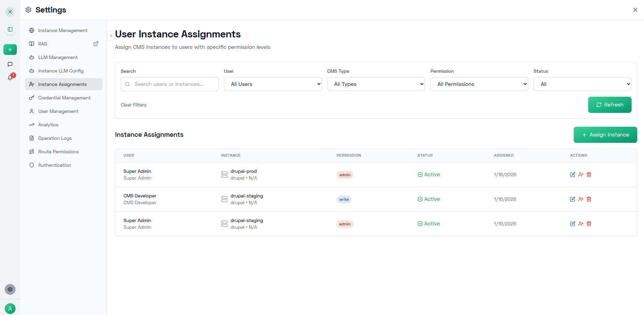Click the CMS Developer user name

click(140, 196)
